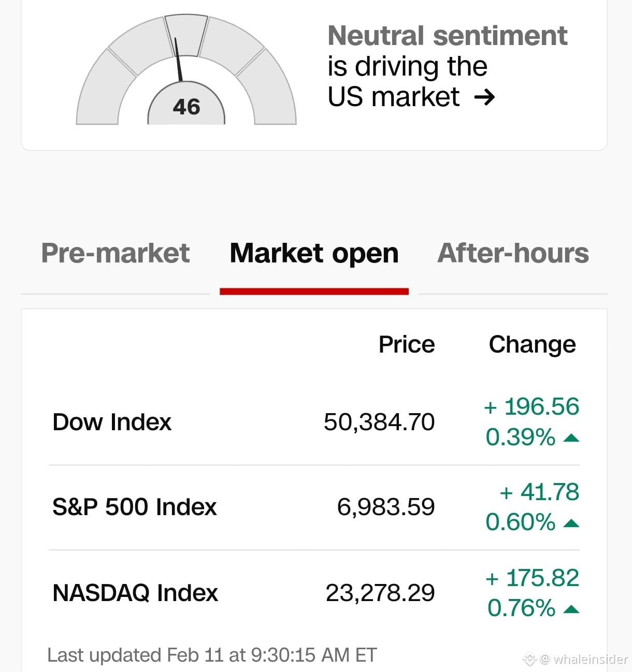
Task: Click the Change column header
Action: tap(532, 345)
